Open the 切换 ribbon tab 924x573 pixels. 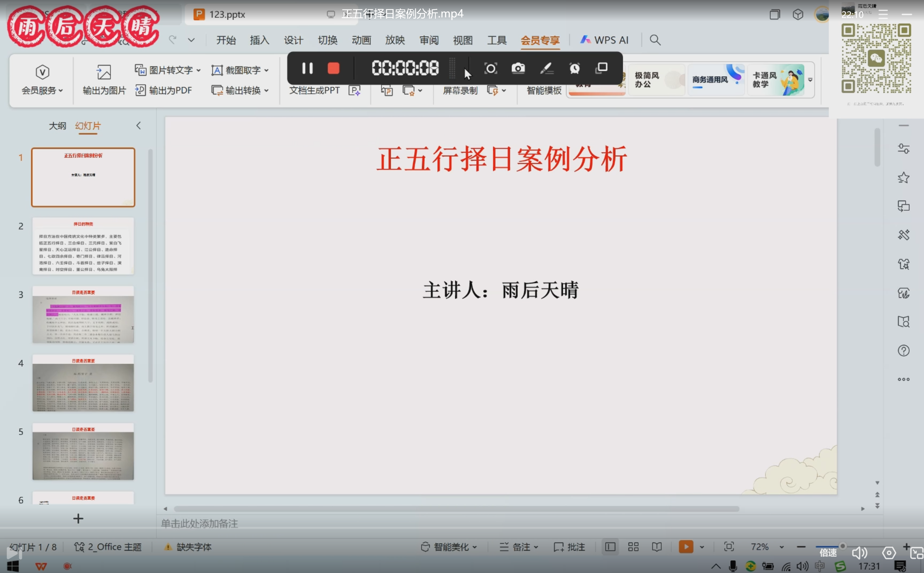click(x=327, y=40)
